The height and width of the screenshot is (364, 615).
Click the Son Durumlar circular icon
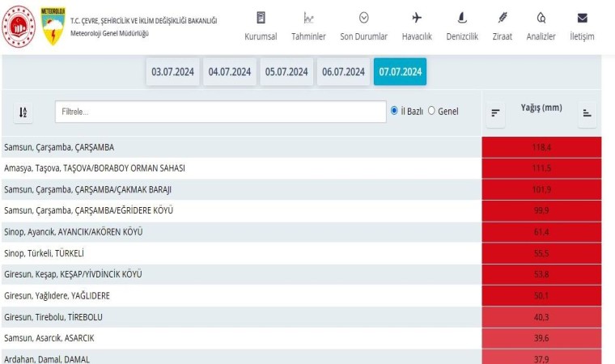tap(363, 18)
